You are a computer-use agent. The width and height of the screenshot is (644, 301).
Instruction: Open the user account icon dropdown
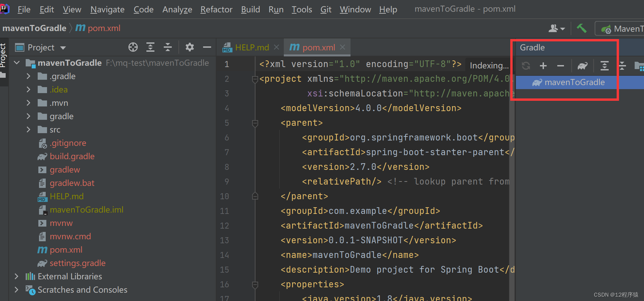556,28
